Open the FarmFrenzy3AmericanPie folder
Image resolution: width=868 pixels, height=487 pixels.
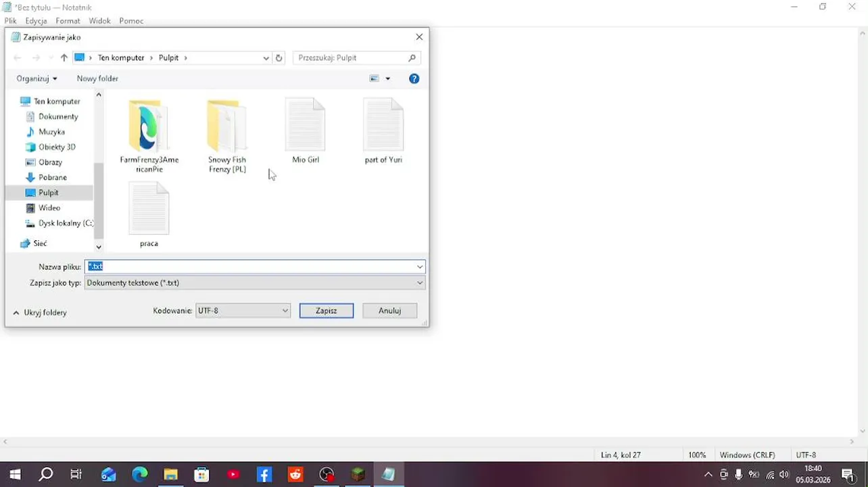pyautogui.click(x=149, y=136)
